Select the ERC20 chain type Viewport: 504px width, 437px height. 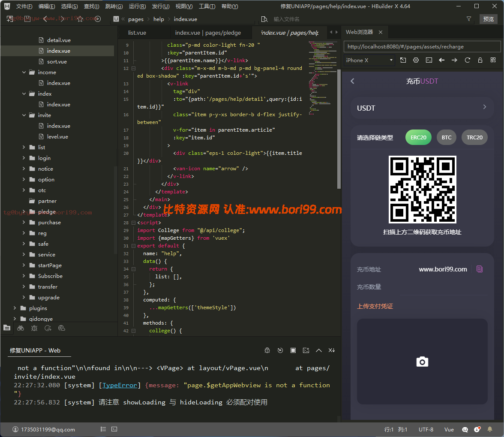[x=418, y=138]
